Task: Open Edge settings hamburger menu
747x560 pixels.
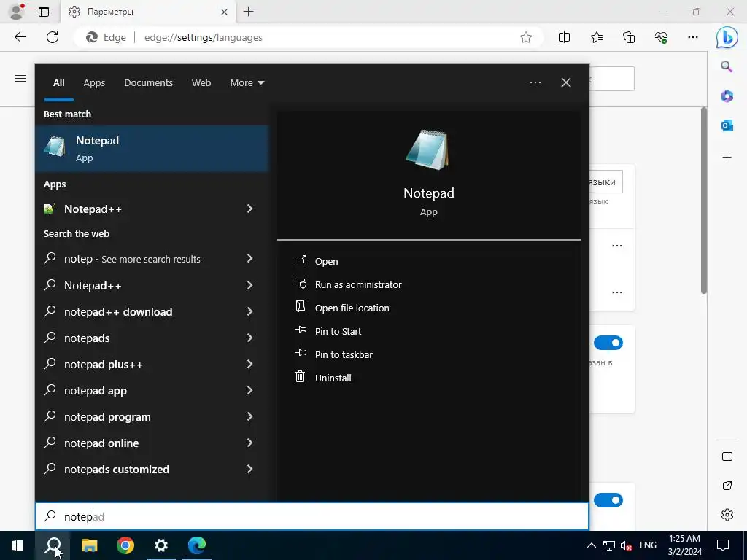Action: 20,78
